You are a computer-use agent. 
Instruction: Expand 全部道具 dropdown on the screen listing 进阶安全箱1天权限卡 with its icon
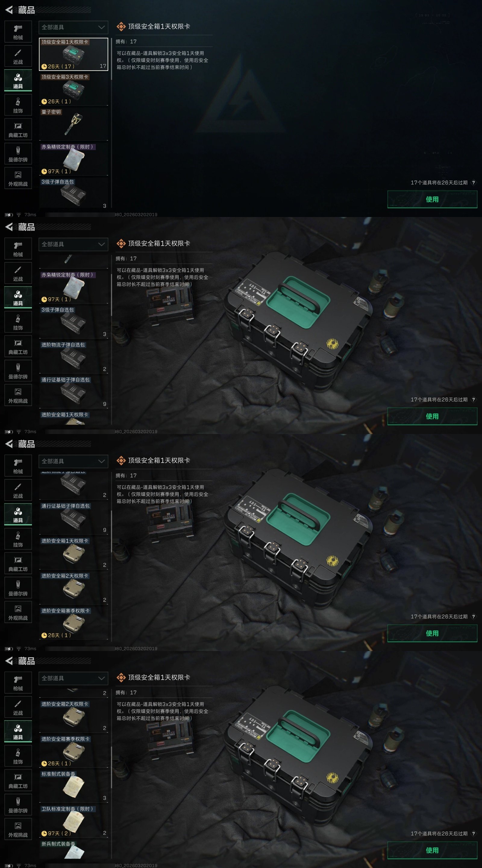(74, 461)
